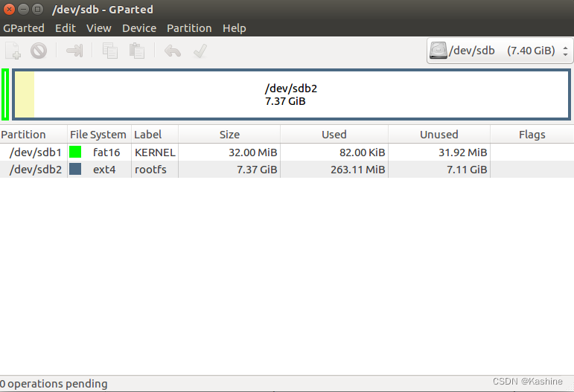Image resolution: width=574 pixels, height=392 pixels.
Task: Click the Undo last operation icon
Action: pos(173,51)
